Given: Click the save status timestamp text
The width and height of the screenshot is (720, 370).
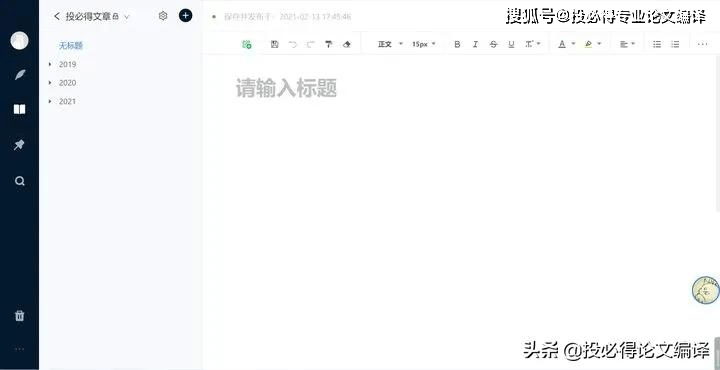Looking at the screenshot, I should pos(287,17).
